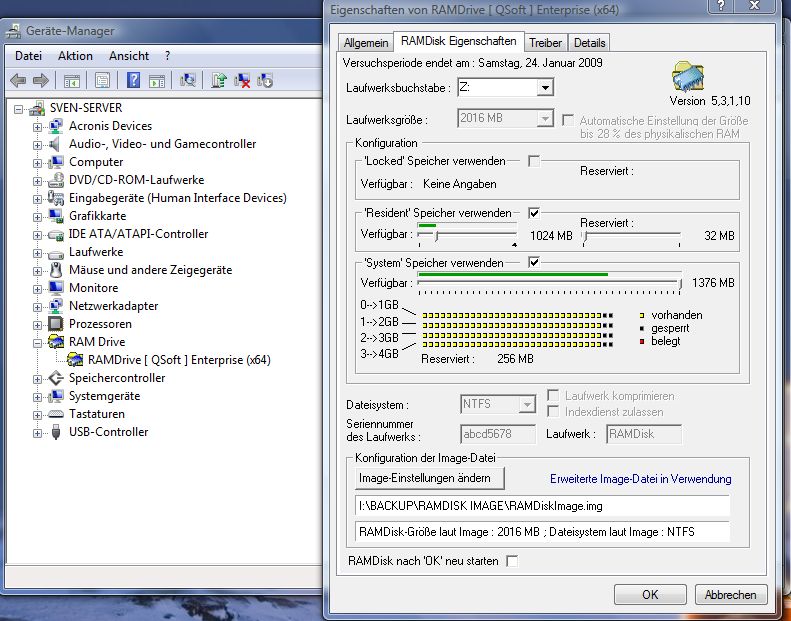Click the Prozessoren chip icon
791x621 pixels.
[55, 324]
